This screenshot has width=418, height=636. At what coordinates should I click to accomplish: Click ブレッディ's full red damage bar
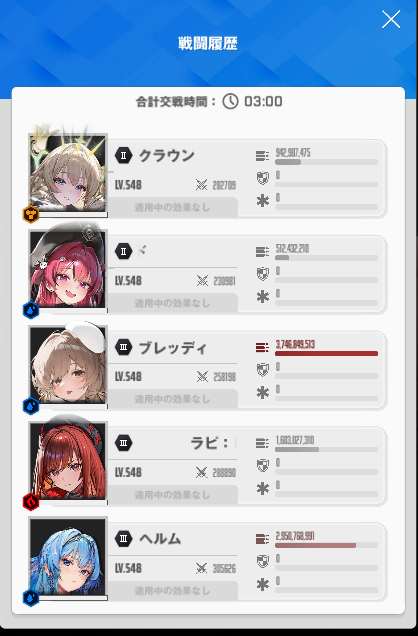click(326, 354)
